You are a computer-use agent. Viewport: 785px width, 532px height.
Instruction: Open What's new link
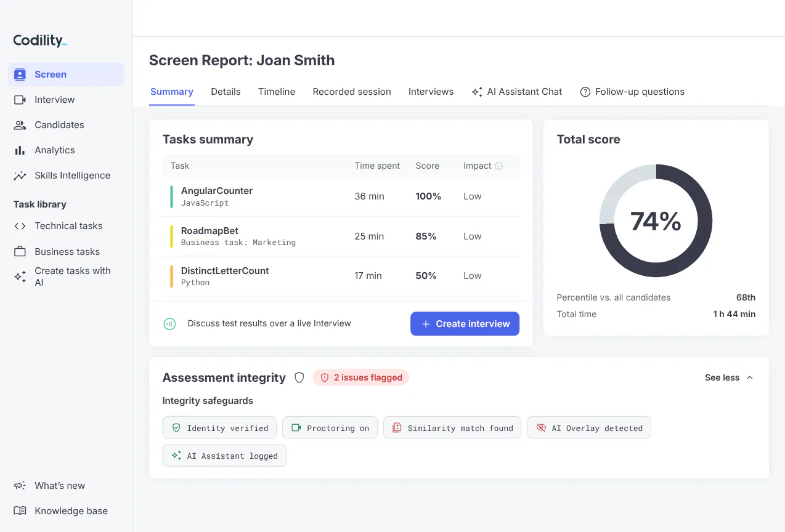click(66, 486)
